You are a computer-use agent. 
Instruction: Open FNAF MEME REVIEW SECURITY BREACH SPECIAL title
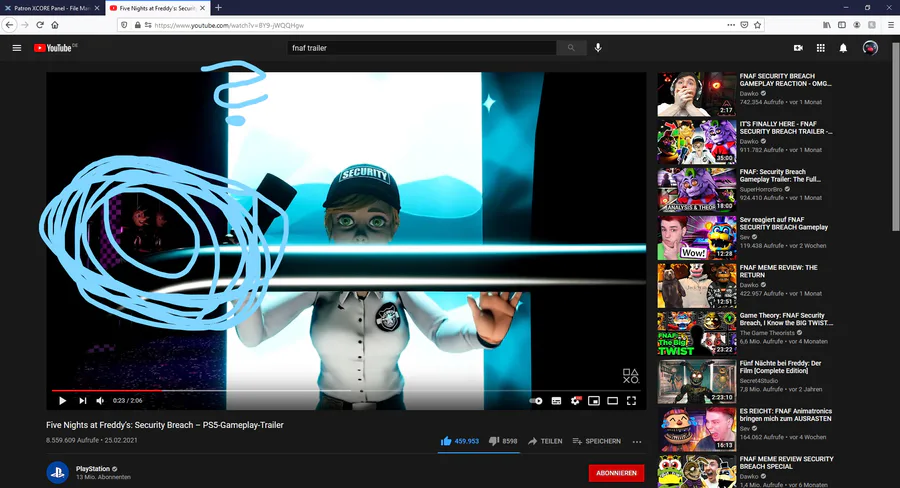[786, 463]
